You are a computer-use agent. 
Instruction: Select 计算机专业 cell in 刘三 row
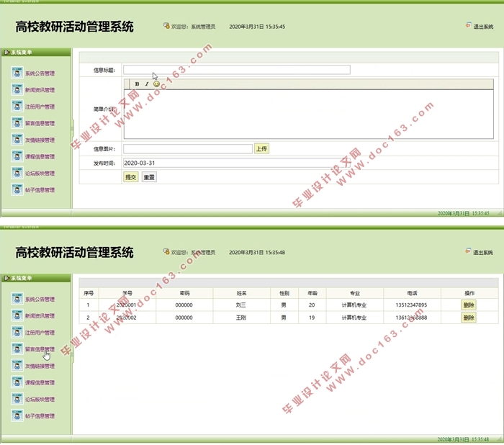(354, 305)
